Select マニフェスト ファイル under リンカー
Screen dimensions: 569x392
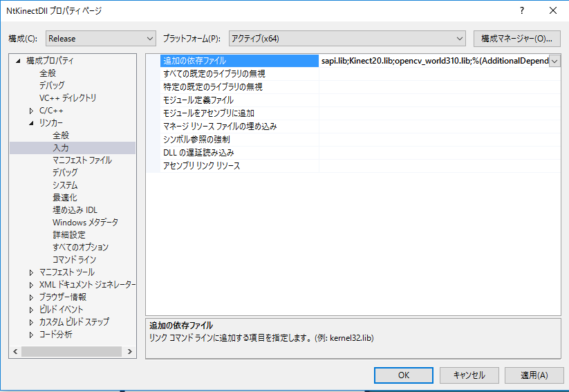click(82, 160)
